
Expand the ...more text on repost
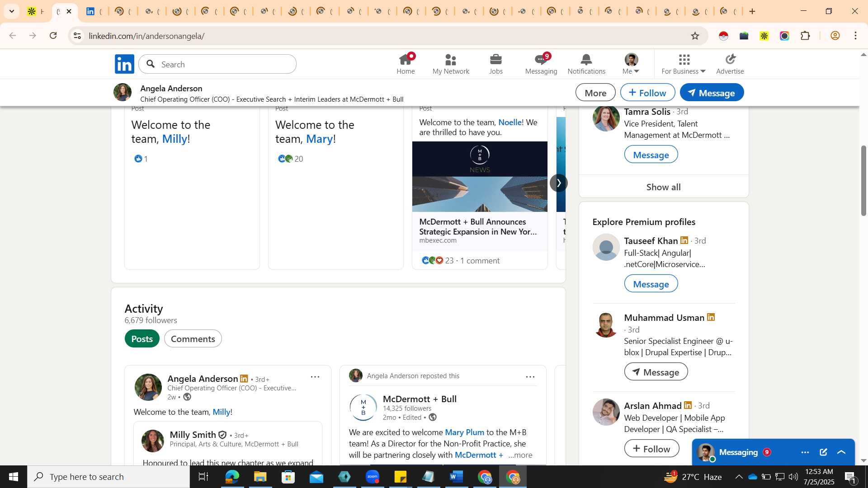(x=520, y=455)
